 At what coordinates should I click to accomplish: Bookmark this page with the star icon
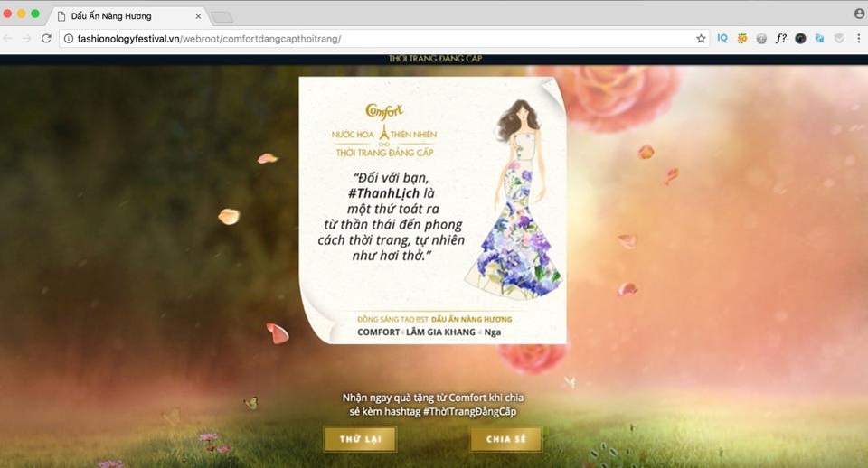coord(701,38)
